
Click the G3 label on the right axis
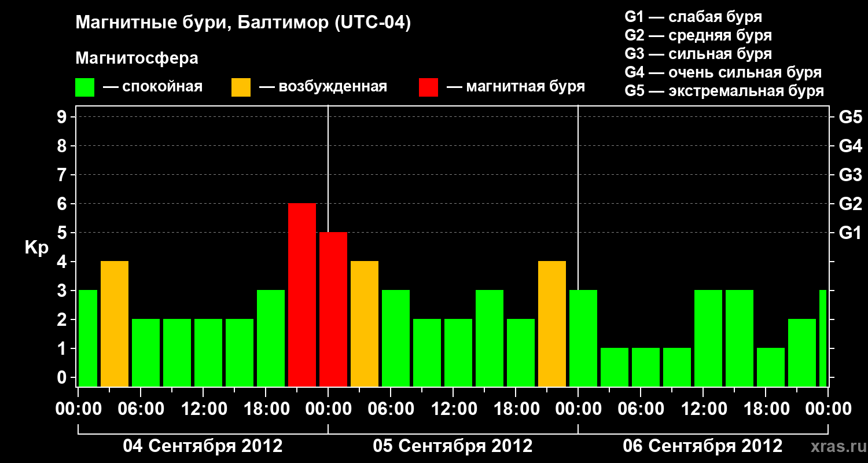pyautogui.click(x=850, y=175)
